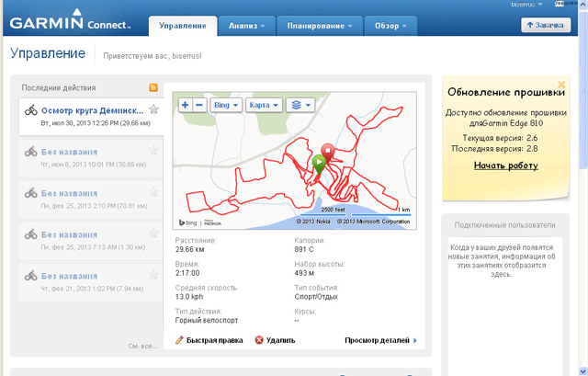Click the red Удалить delete icon
This screenshot has width=588, height=376.
pyautogui.click(x=260, y=340)
